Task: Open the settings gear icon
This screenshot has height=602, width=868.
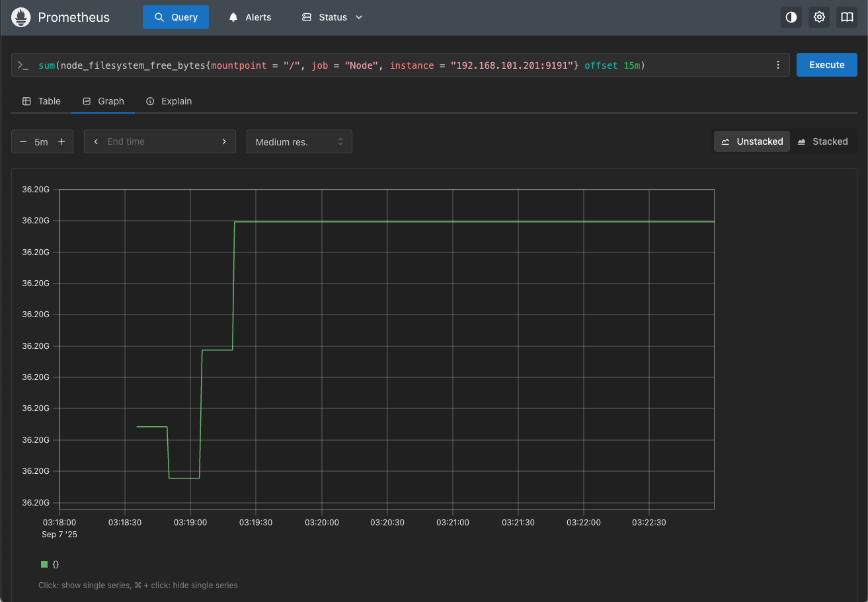Action: click(x=819, y=17)
